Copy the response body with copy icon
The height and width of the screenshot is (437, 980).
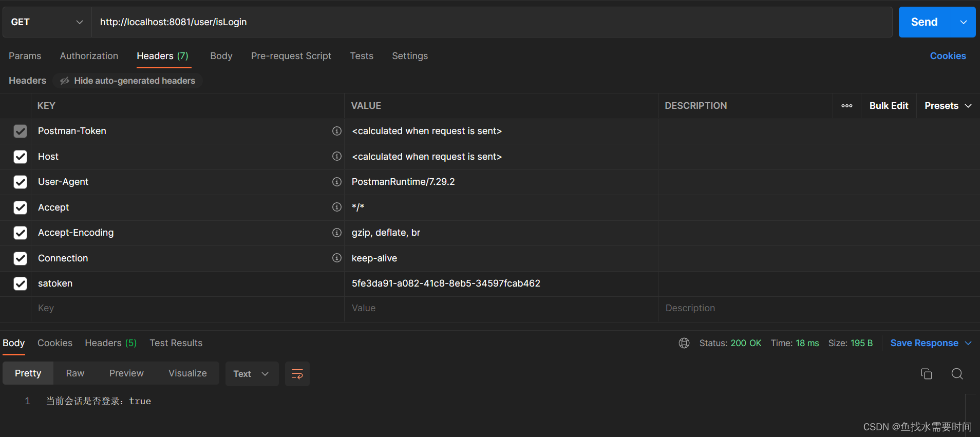926,374
